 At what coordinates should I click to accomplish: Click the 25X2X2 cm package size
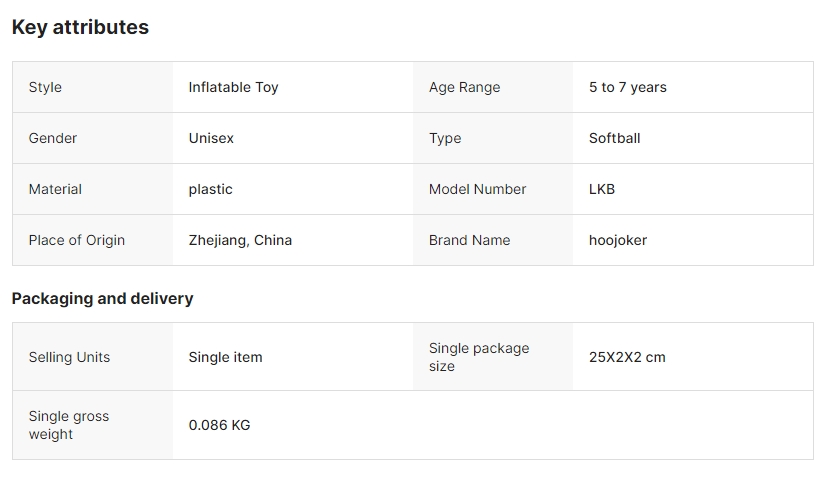tap(627, 357)
